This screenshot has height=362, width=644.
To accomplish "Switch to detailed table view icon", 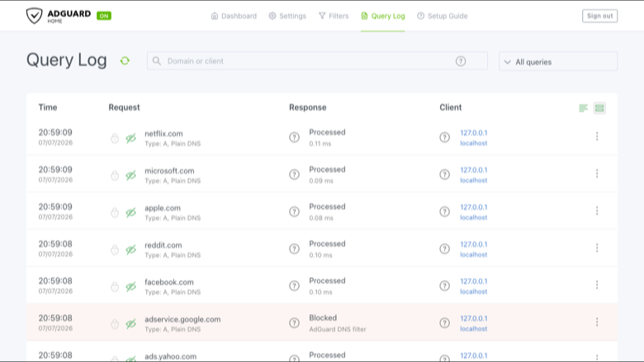I will (x=599, y=108).
